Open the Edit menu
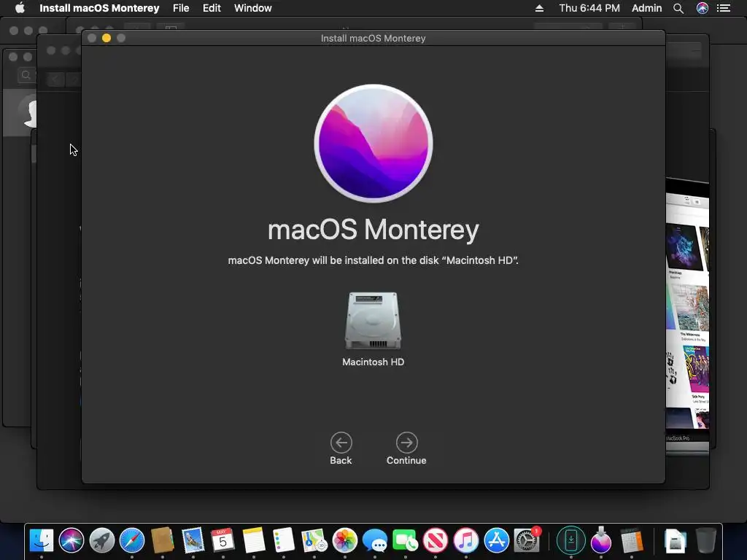Viewport: 747px width, 560px height. tap(212, 8)
